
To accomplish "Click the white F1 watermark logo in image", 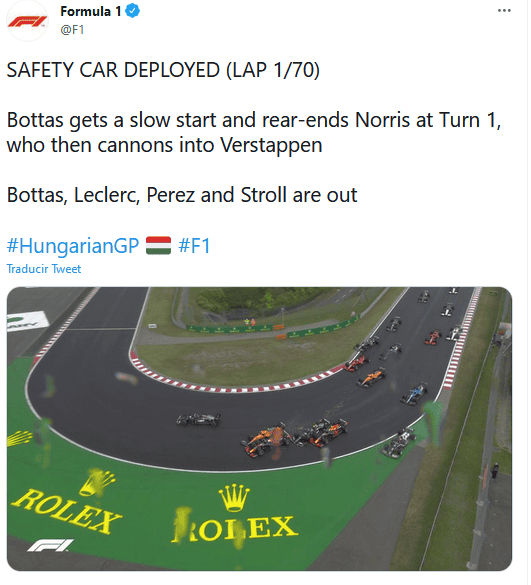I will 50,545.
